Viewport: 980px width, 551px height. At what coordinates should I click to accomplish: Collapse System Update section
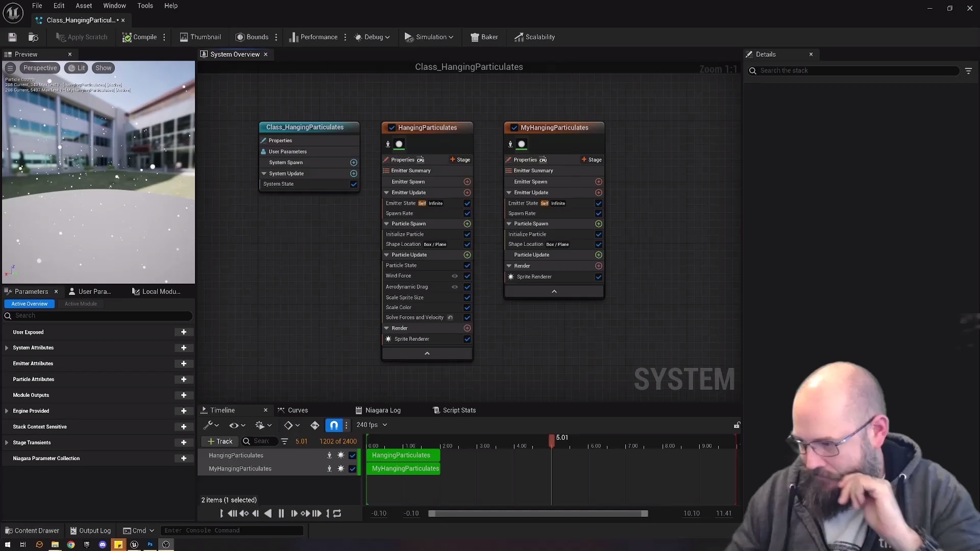(264, 173)
